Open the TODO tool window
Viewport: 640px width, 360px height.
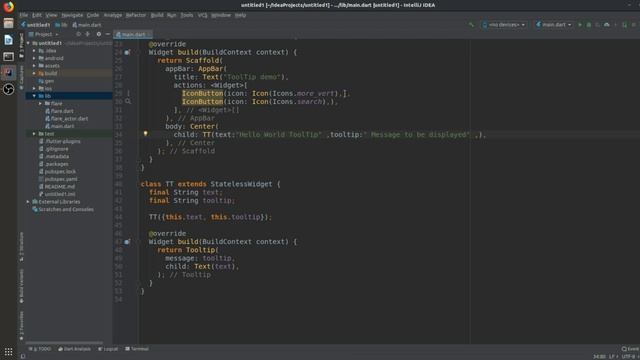[40, 349]
